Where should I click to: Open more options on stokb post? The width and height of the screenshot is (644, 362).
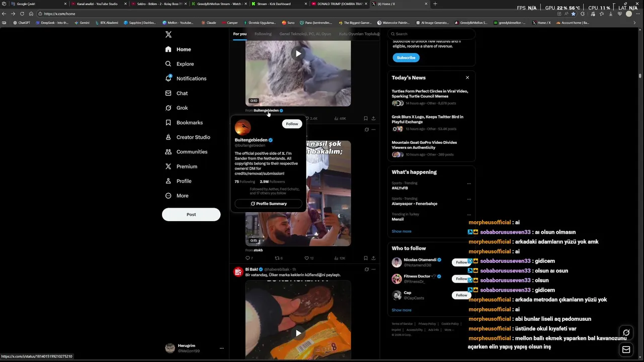[x=373, y=130]
